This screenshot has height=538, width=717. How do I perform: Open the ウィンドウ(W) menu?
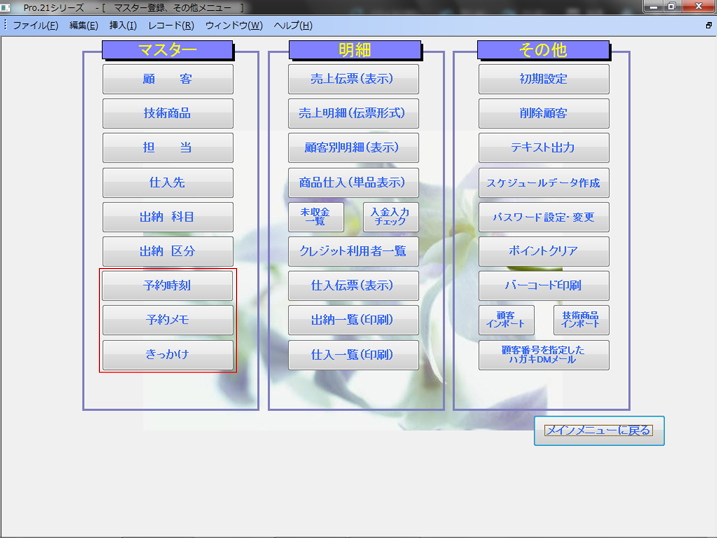[x=234, y=26]
